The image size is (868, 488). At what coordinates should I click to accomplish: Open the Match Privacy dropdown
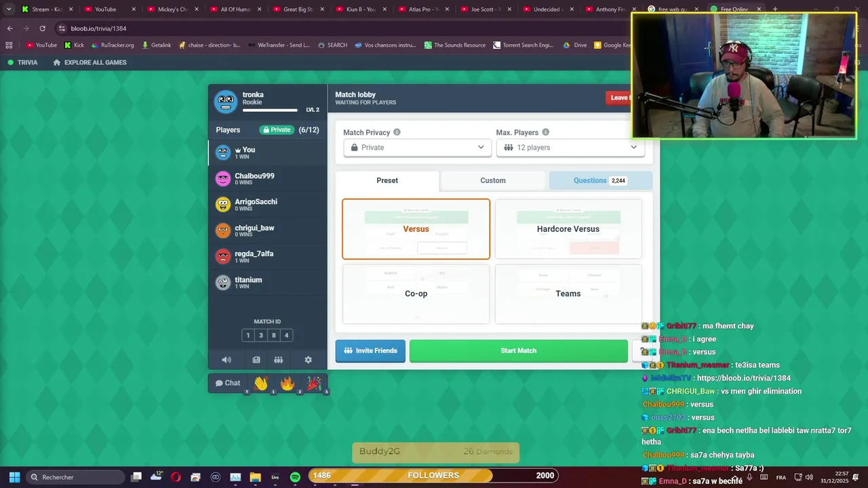(417, 148)
